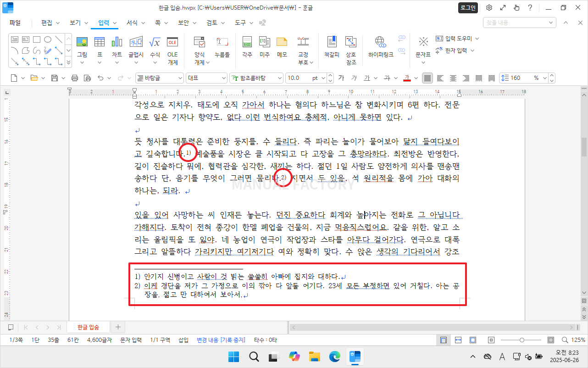Toggle italic 가 formatting
Screen dimensions: 588x368
[x=354, y=78]
